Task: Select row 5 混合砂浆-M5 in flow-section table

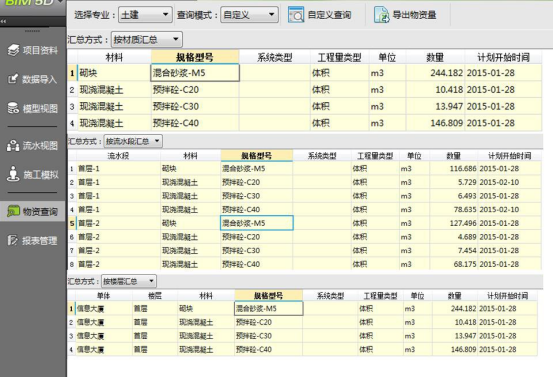Action: [x=257, y=223]
